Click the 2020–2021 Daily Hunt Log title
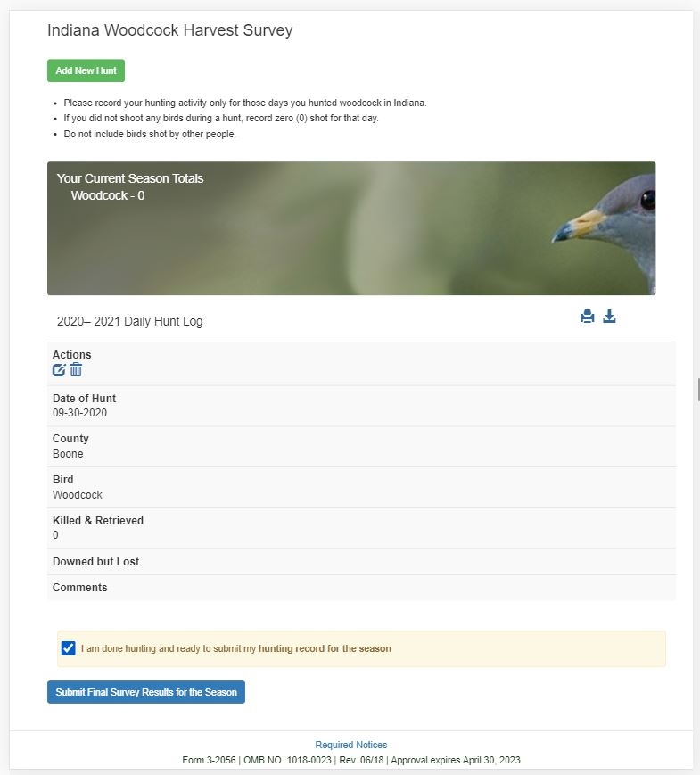 [130, 321]
